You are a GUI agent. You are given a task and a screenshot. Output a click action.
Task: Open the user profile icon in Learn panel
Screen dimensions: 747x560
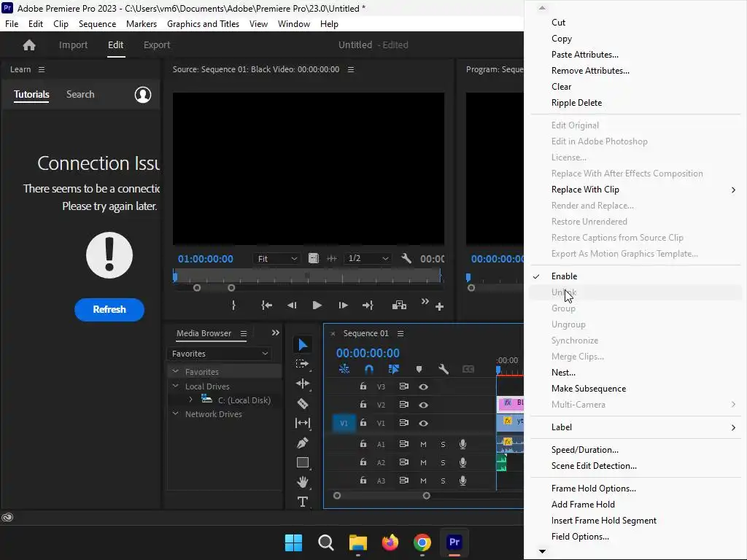[x=143, y=94]
